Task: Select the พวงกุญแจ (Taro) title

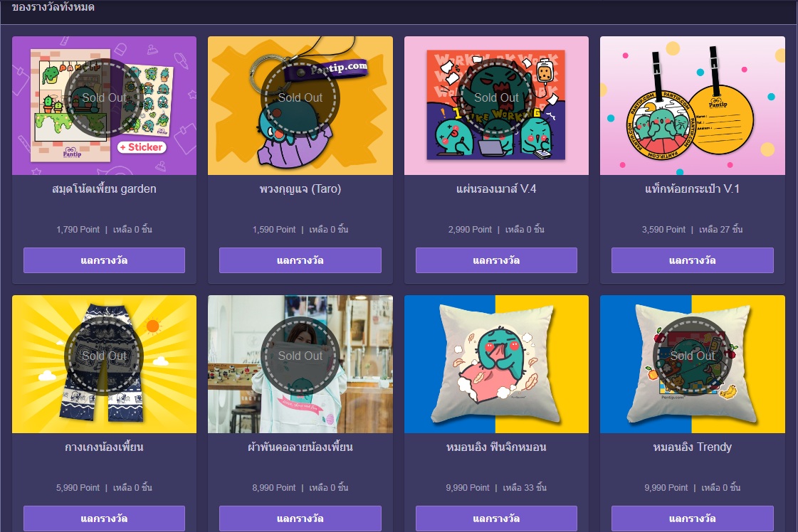Action: click(300, 189)
